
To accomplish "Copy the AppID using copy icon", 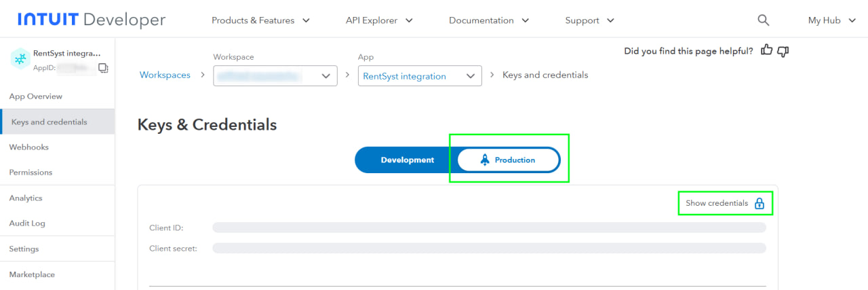I will pos(103,68).
